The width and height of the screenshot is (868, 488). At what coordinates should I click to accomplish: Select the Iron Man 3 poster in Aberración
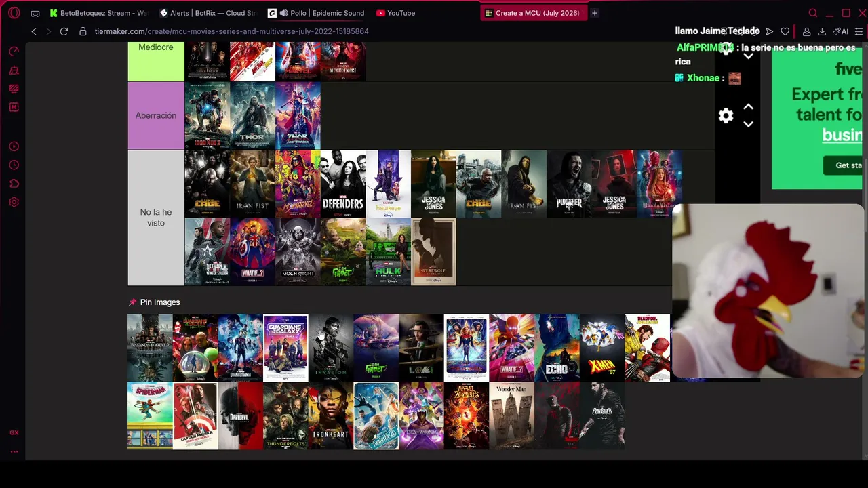point(208,116)
